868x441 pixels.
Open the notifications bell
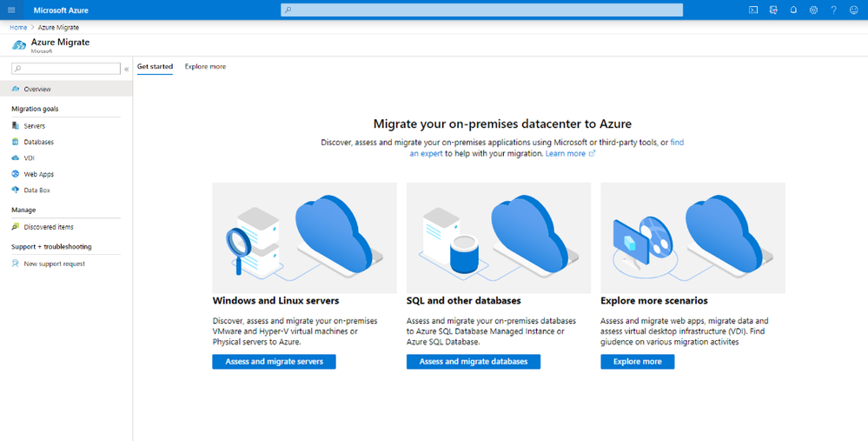tap(793, 10)
